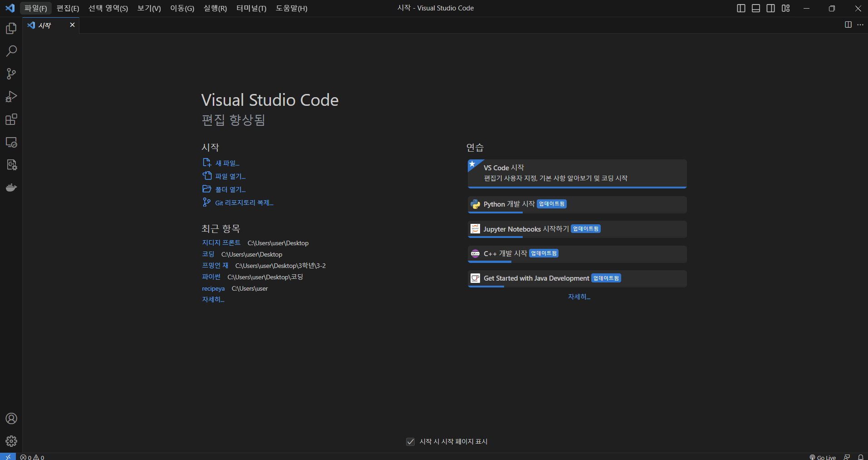
Task: Open the Remote Explorer monitor icon
Action: 11,142
